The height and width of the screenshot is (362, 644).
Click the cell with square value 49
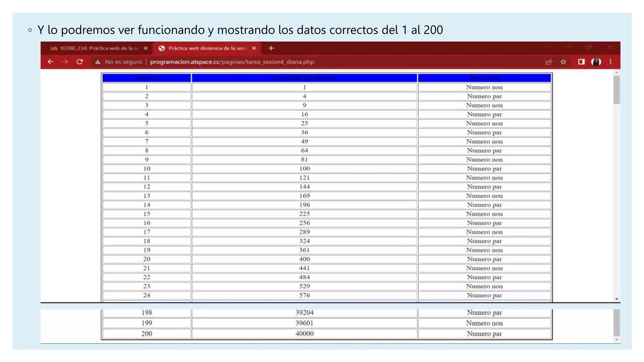click(x=304, y=141)
